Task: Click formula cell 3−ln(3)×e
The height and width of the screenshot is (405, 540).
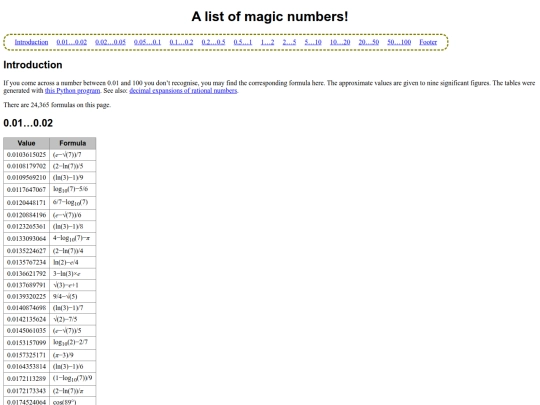Action: pyautogui.click(x=73, y=273)
